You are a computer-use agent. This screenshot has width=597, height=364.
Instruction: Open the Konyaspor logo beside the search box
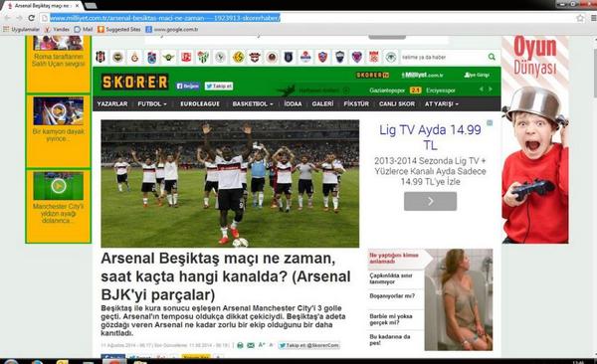point(391,57)
